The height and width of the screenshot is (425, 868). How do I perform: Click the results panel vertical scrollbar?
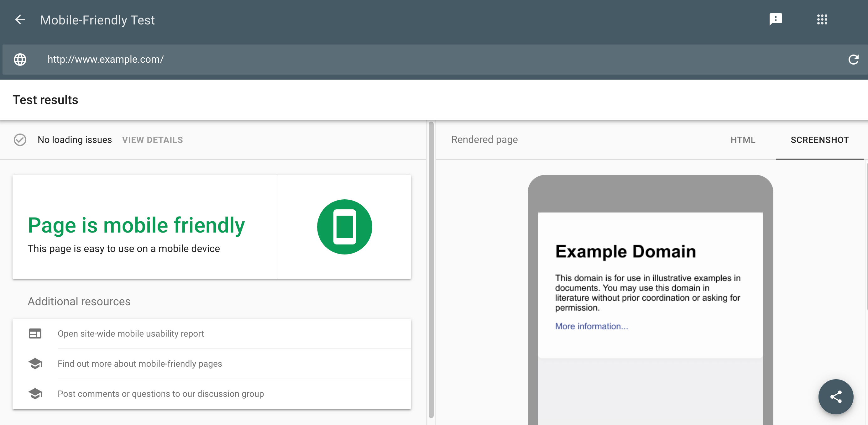tap(431, 270)
